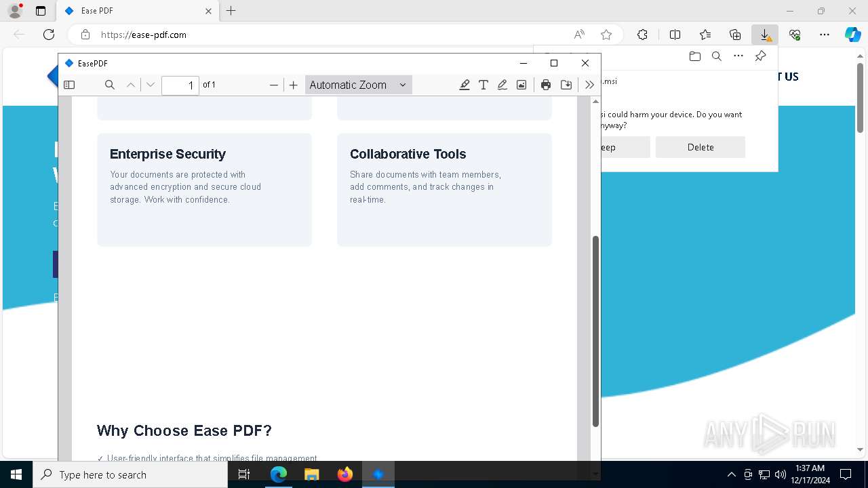The height and width of the screenshot is (488, 868).
Task: Click the Edge Downloads toolbar button
Action: [x=765, y=35]
